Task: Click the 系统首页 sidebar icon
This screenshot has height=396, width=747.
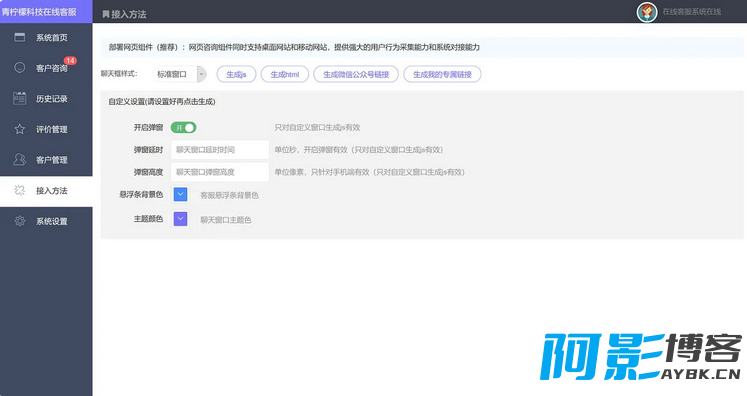Action: (x=20, y=37)
